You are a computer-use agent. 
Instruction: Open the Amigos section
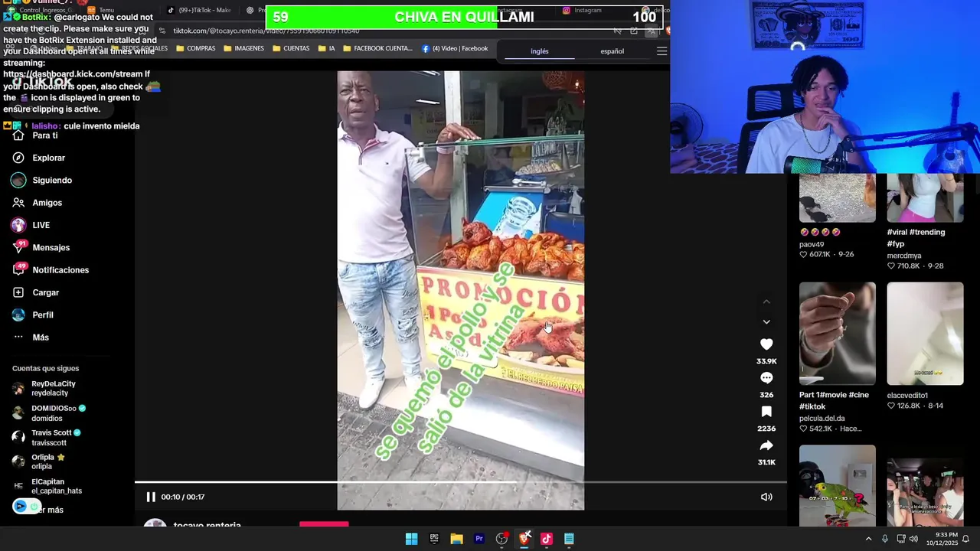pyautogui.click(x=38, y=203)
